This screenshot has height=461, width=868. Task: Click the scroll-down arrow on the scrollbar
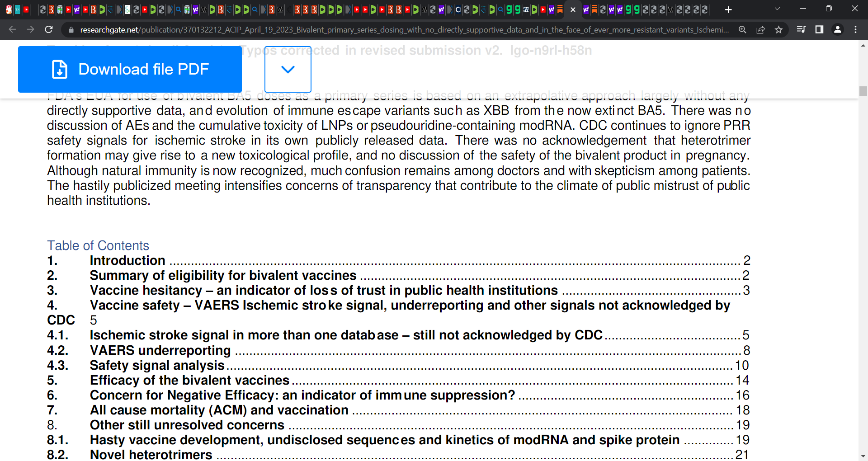pos(863,456)
